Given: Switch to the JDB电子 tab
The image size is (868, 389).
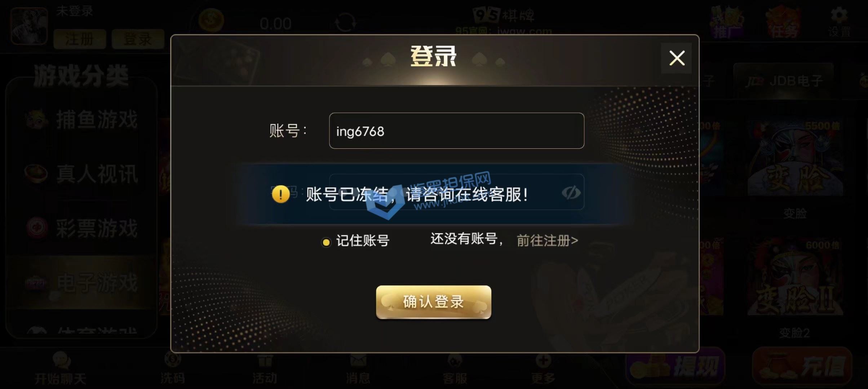Looking at the screenshot, I should click(784, 81).
